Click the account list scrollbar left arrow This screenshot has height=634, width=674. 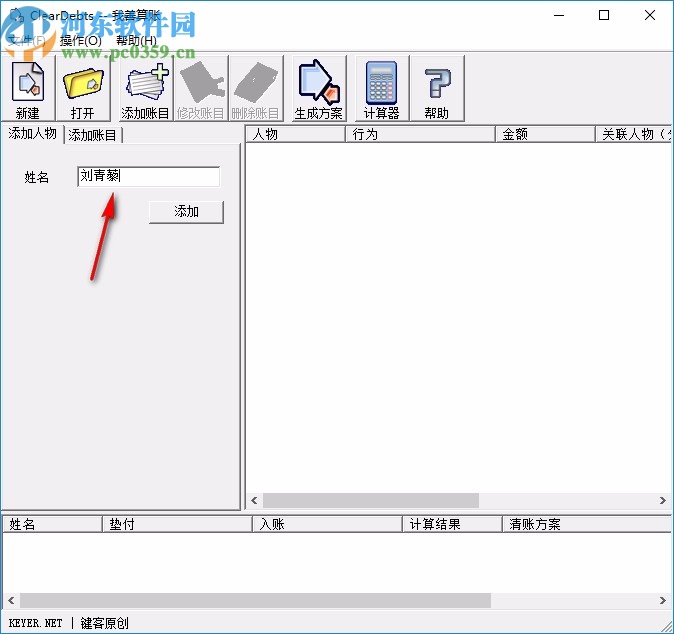point(254,500)
